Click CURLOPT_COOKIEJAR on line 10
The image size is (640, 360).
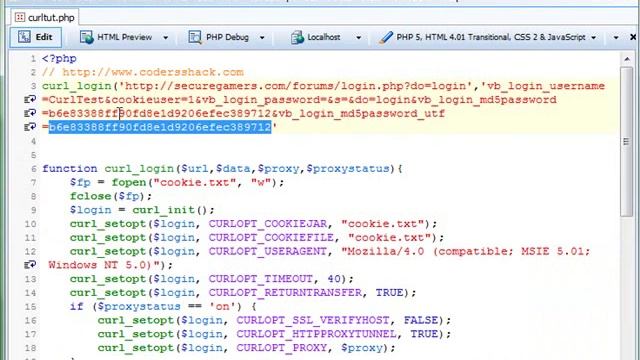268,224
